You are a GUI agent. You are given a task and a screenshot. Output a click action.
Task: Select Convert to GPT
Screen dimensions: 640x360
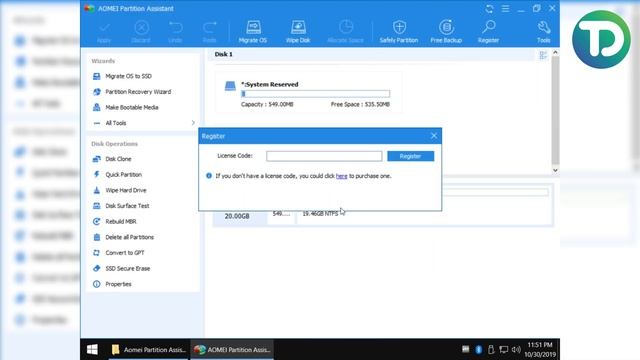(x=124, y=253)
